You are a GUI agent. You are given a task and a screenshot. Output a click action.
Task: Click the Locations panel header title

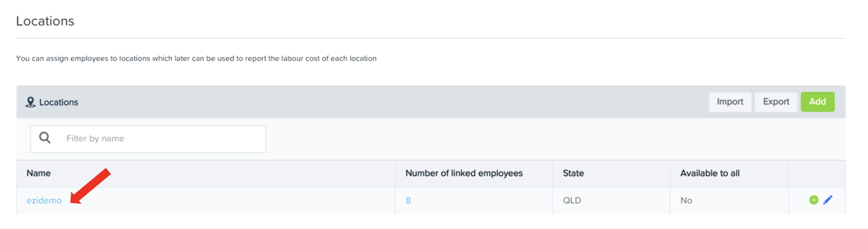click(59, 102)
